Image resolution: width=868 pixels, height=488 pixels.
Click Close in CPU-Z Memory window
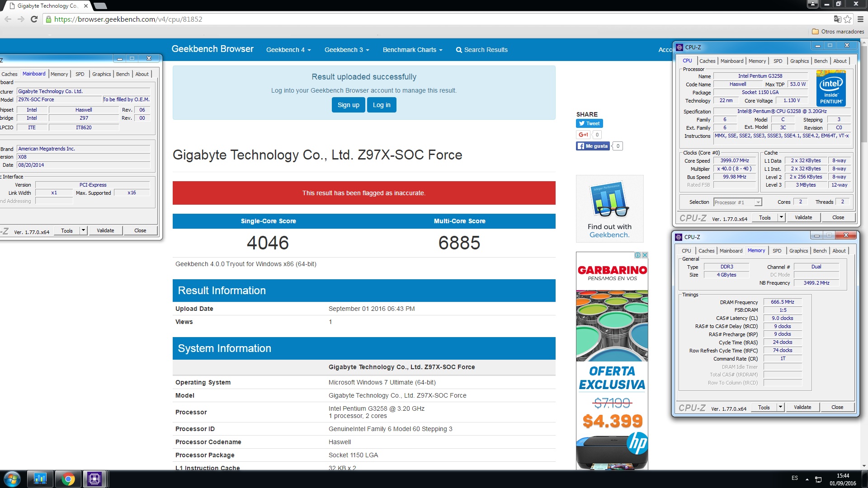(837, 407)
